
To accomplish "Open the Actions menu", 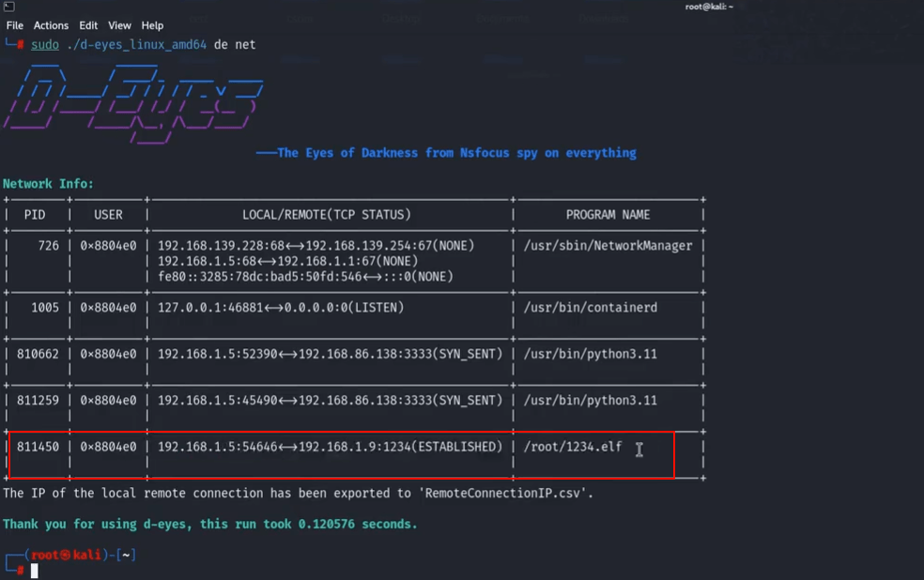I will pyautogui.click(x=51, y=25).
